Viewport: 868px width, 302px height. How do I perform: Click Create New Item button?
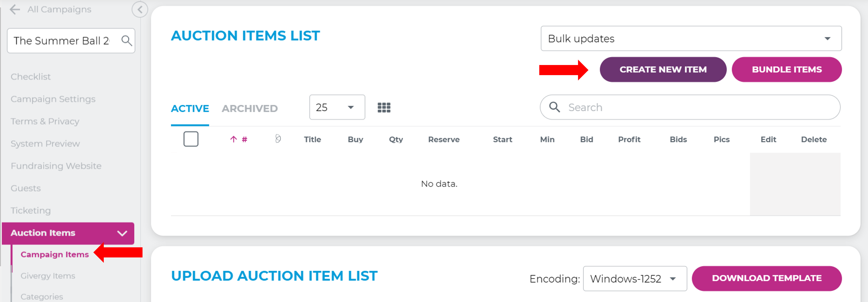click(662, 70)
